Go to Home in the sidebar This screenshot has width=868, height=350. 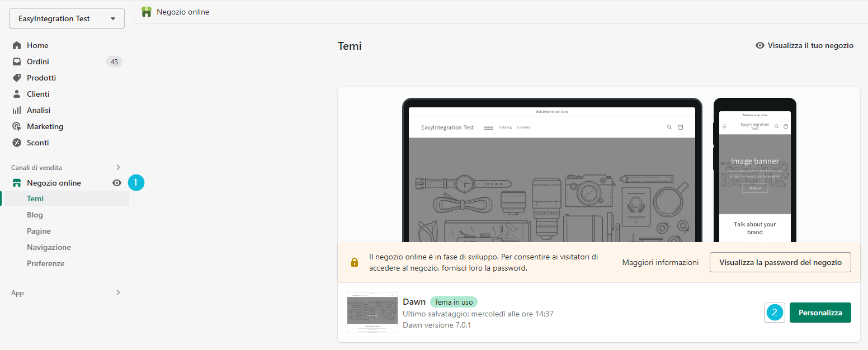37,45
